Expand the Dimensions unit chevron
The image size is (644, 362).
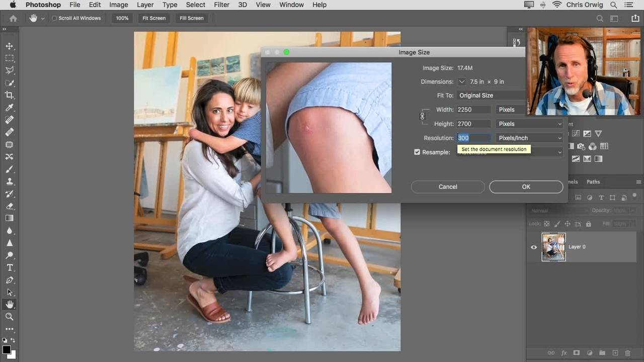coord(462,81)
